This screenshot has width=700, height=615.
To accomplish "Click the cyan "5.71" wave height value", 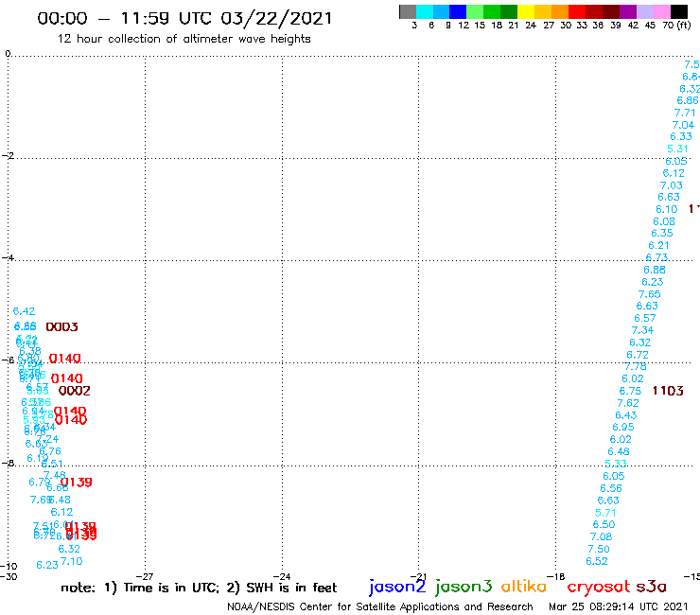I will tap(605, 513).
